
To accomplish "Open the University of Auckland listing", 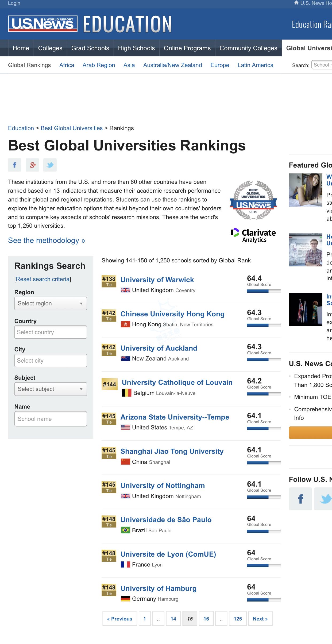I will pyautogui.click(x=159, y=348).
